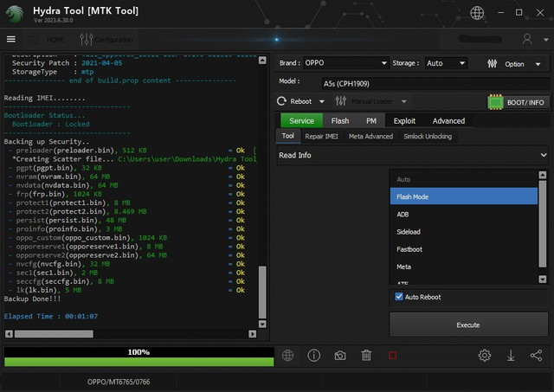The image size is (554, 392).
Task: Select Flash Mode in the list
Action: point(464,196)
